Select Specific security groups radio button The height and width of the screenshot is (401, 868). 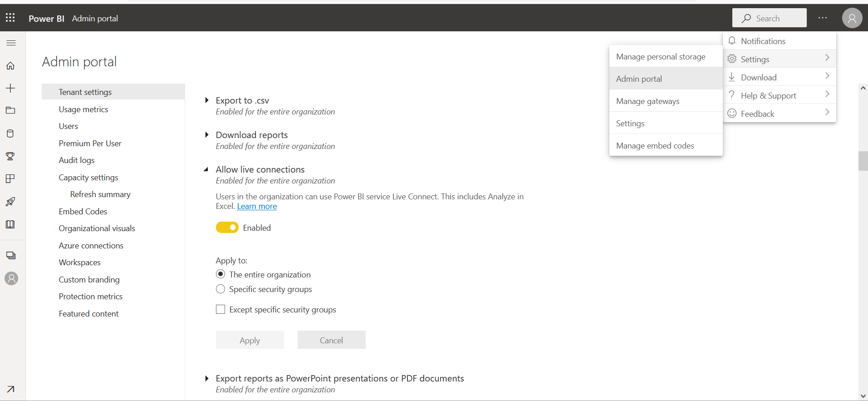(x=221, y=289)
